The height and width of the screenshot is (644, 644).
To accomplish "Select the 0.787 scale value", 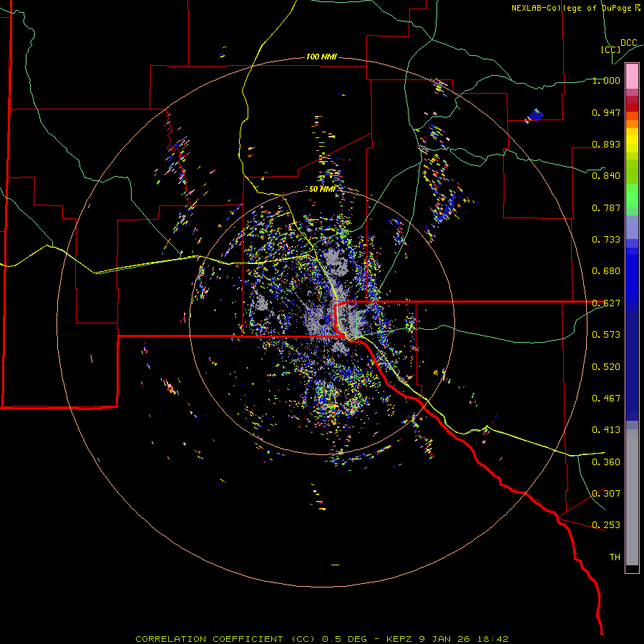I will coord(606,208).
